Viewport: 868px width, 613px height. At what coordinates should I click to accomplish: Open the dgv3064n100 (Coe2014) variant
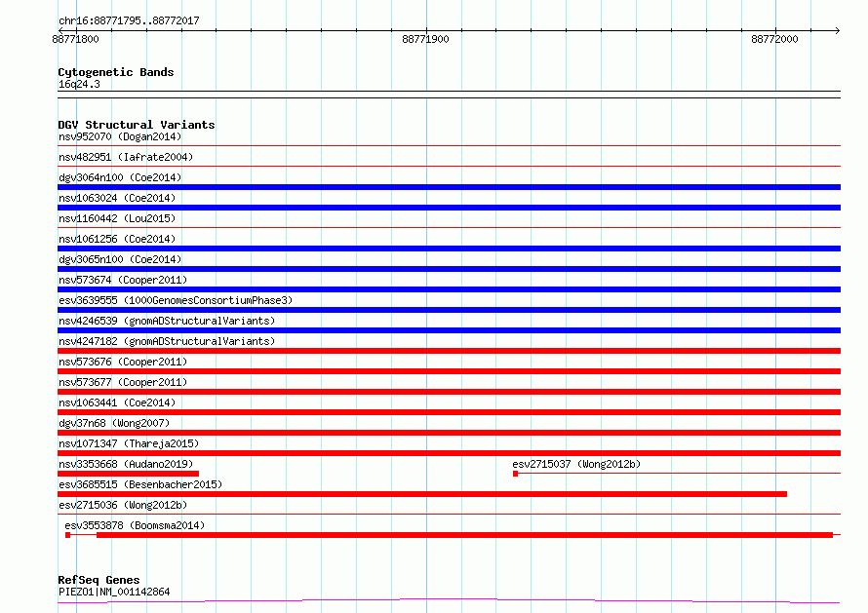(120, 177)
